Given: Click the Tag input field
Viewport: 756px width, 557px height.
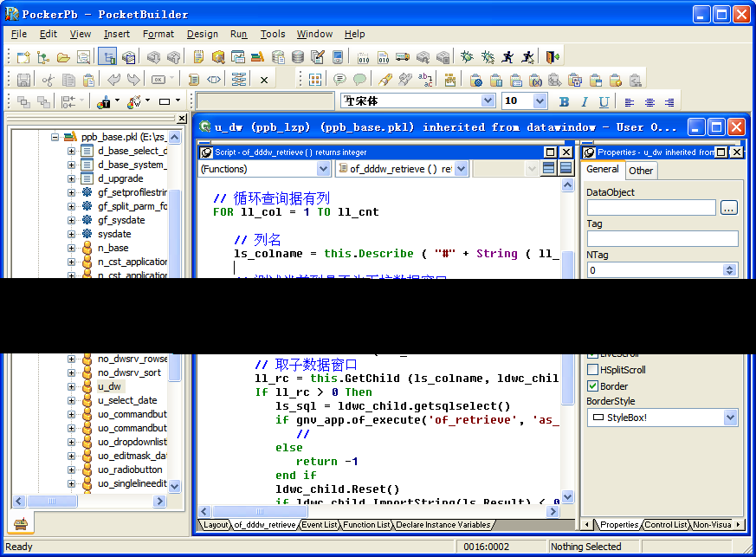Looking at the screenshot, I should (662, 239).
